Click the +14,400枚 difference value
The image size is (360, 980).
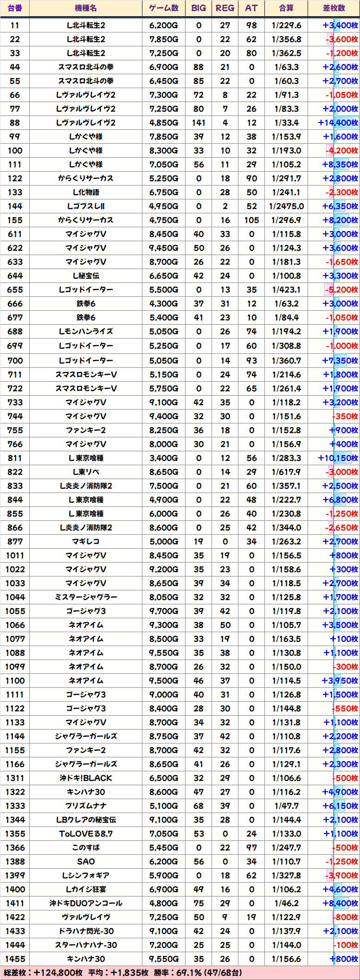pyautogui.click(x=338, y=123)
